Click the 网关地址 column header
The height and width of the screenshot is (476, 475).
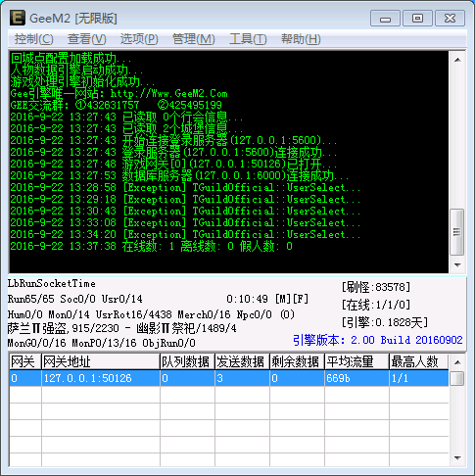[x=101, y=361]
